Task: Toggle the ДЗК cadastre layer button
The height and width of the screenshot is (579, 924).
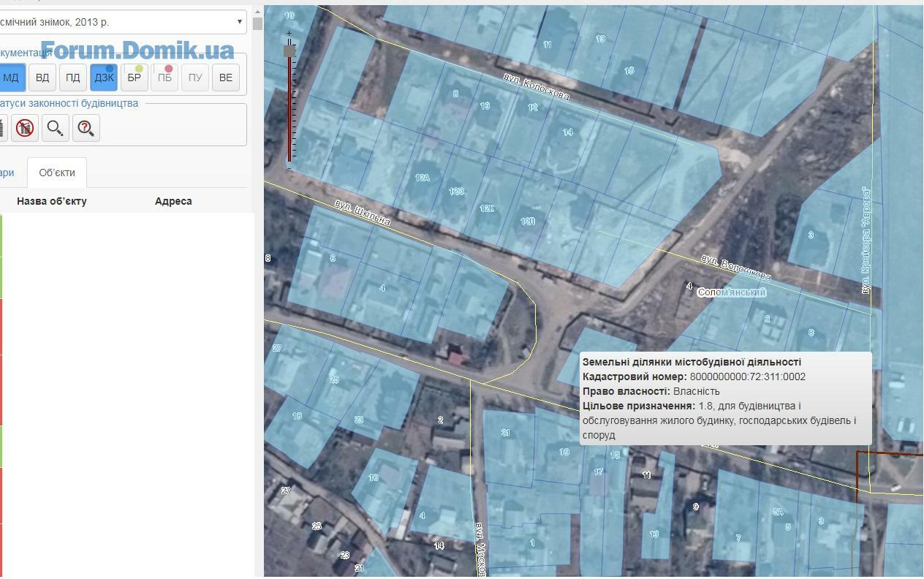Action: [104, 77]
